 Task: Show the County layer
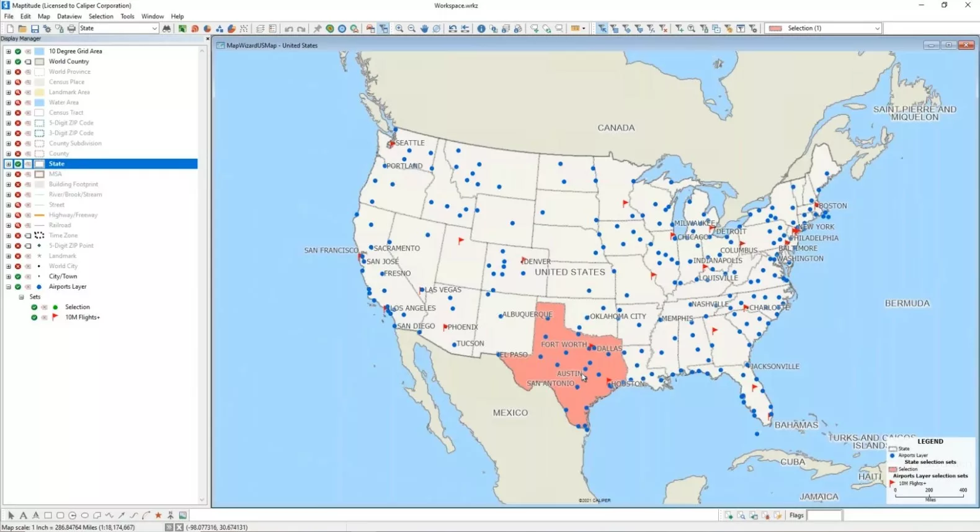18,153
